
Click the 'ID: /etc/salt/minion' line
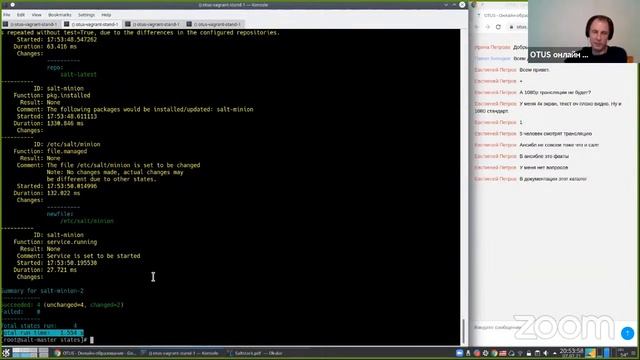coord(67,144)
